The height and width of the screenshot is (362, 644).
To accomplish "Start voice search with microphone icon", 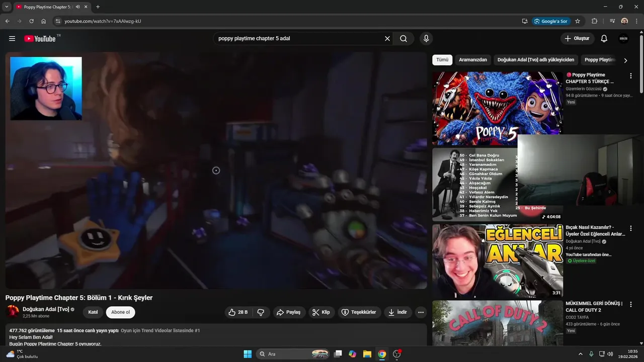I will [x=426, y=39].
